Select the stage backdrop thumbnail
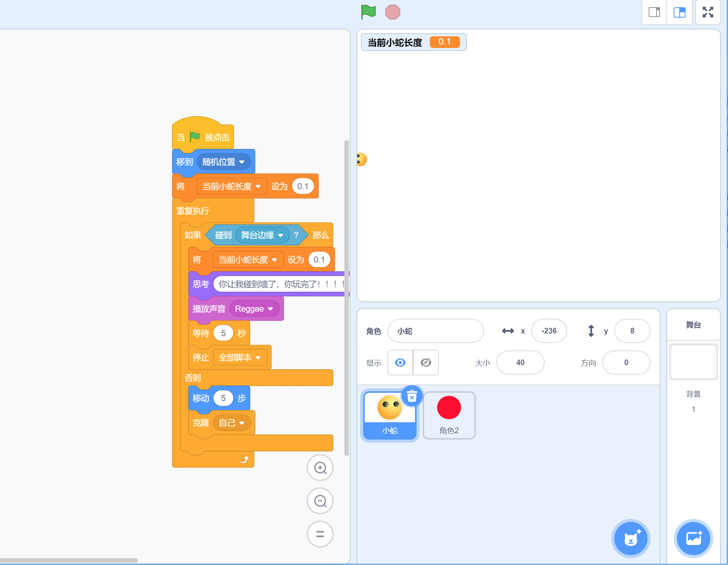 694,362
